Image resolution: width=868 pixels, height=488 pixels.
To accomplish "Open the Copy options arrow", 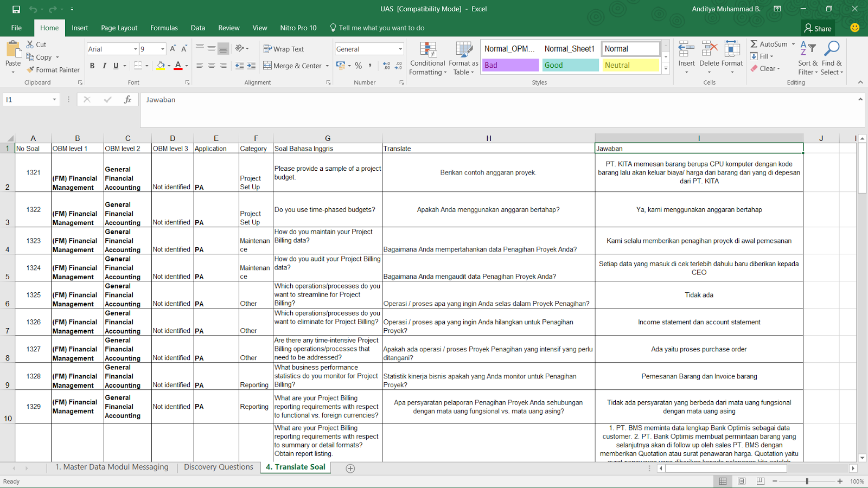I will (x=57, y=57).
